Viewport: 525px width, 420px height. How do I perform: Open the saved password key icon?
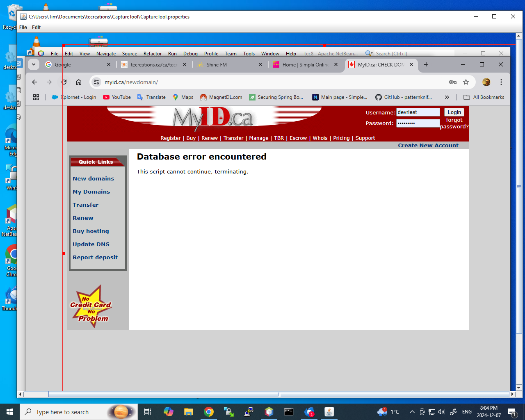(x=453, y=82)
